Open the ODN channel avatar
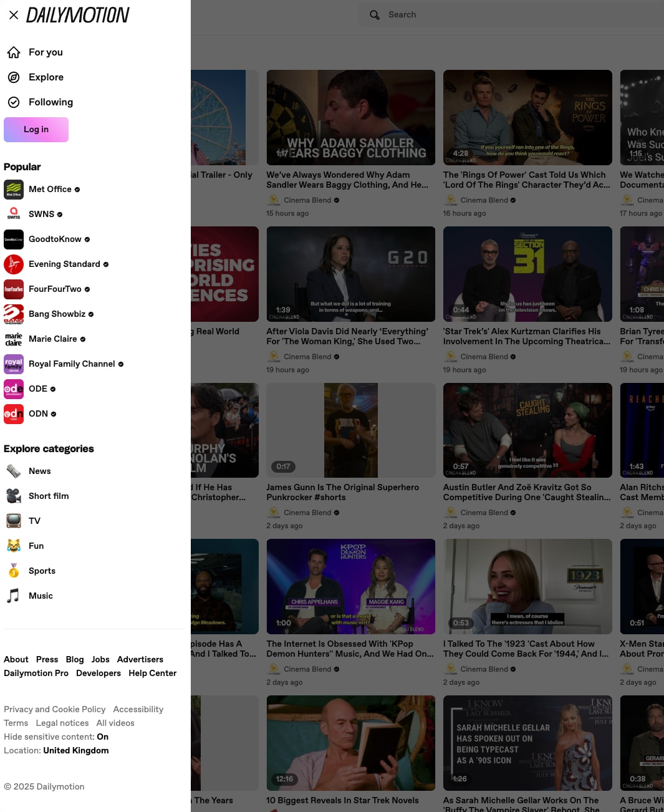Viewport: 664px width, 812px height. (x=14, y=414)
